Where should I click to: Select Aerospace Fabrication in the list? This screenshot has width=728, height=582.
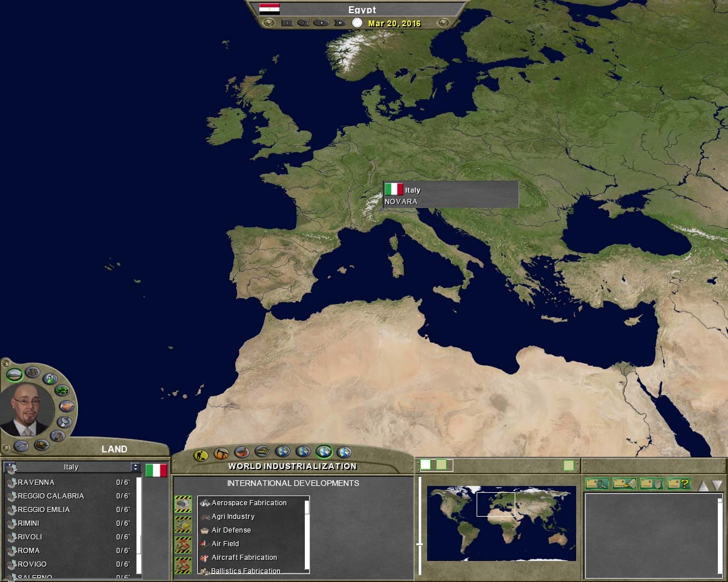click(249, 503)
